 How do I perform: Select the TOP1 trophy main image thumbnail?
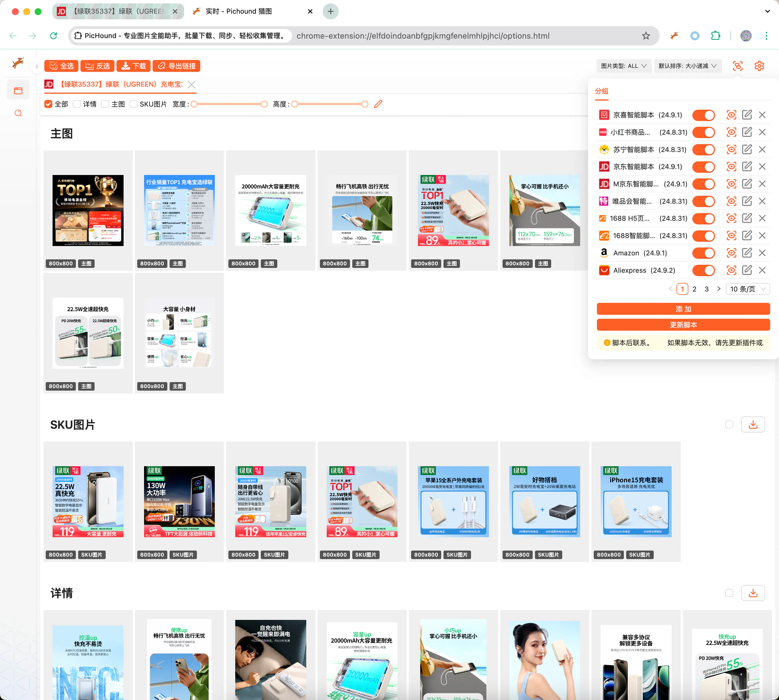point(88,210)
